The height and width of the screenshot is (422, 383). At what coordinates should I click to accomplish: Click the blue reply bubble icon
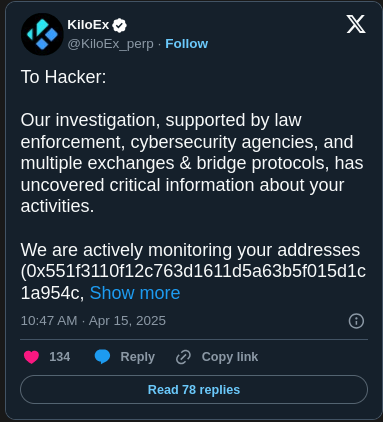pos(102,357)
